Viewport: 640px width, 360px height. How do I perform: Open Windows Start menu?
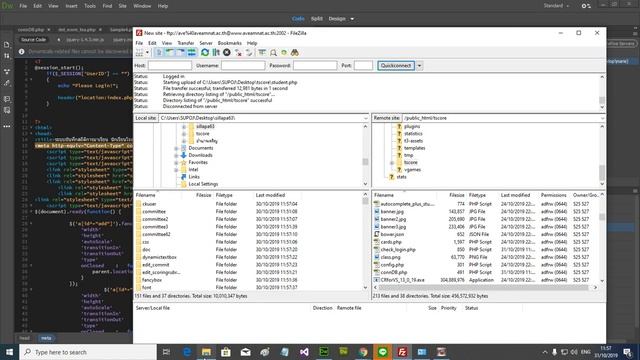tap(9, 352)
